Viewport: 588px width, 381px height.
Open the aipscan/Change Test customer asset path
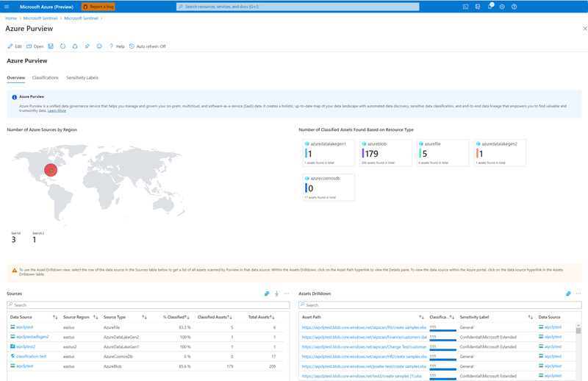(364, 347)
